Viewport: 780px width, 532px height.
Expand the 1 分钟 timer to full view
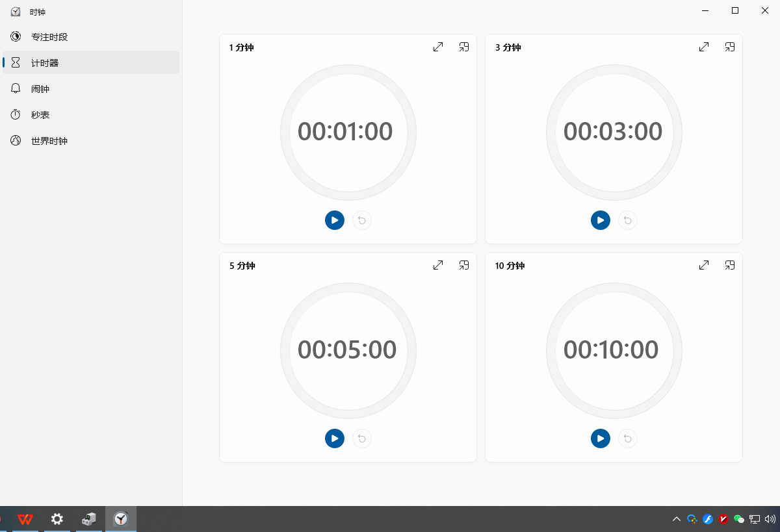tap(438, 47)
